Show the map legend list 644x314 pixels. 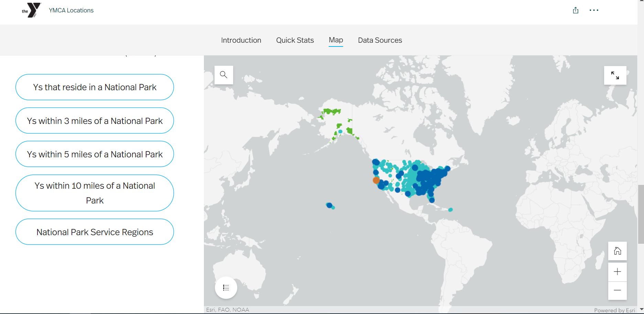coord(226,287)
